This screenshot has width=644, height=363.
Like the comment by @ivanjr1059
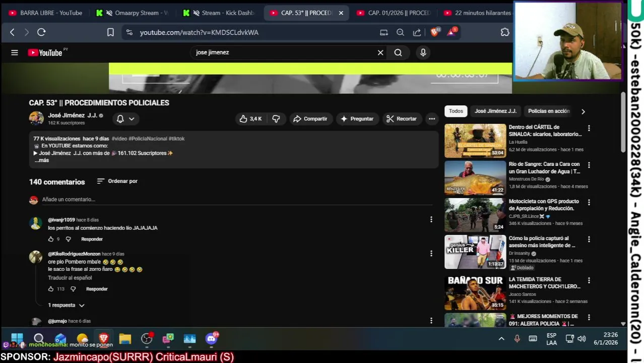51,239
